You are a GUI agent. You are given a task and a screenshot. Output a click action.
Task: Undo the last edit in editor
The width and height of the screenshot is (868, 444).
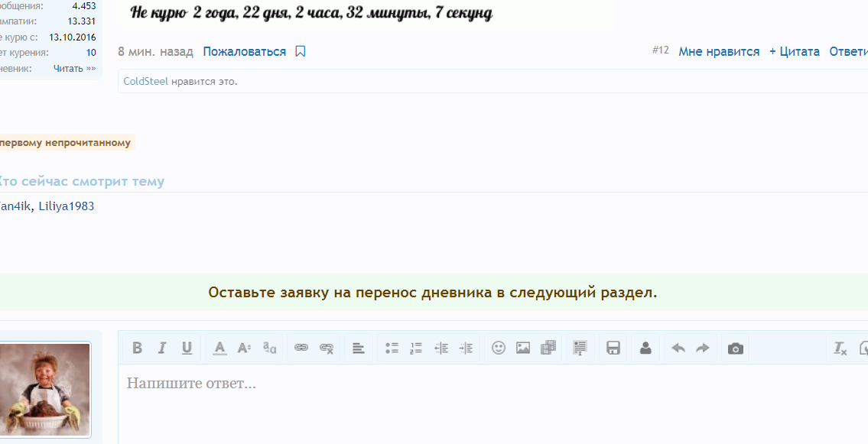click(x=678, y=348)
